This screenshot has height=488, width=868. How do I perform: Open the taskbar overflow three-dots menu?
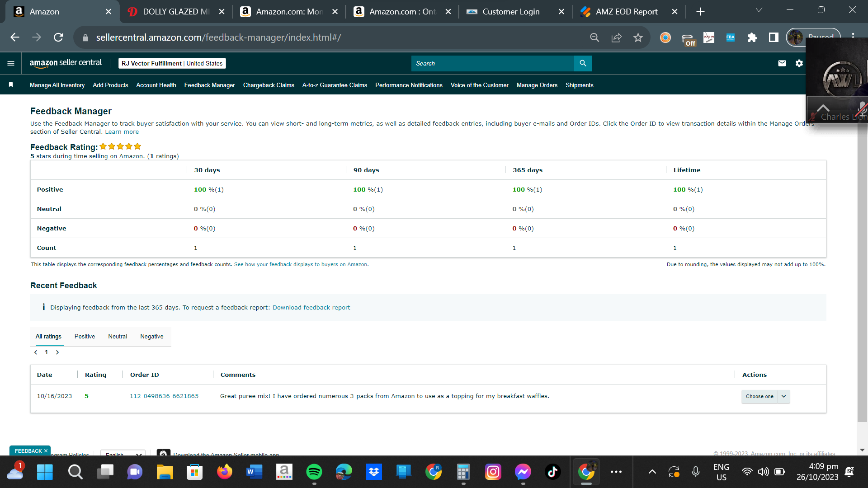(616, 472)
